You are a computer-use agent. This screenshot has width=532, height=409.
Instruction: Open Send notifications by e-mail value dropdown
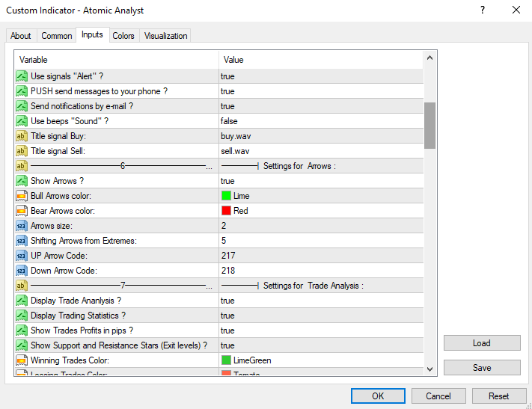320,106
